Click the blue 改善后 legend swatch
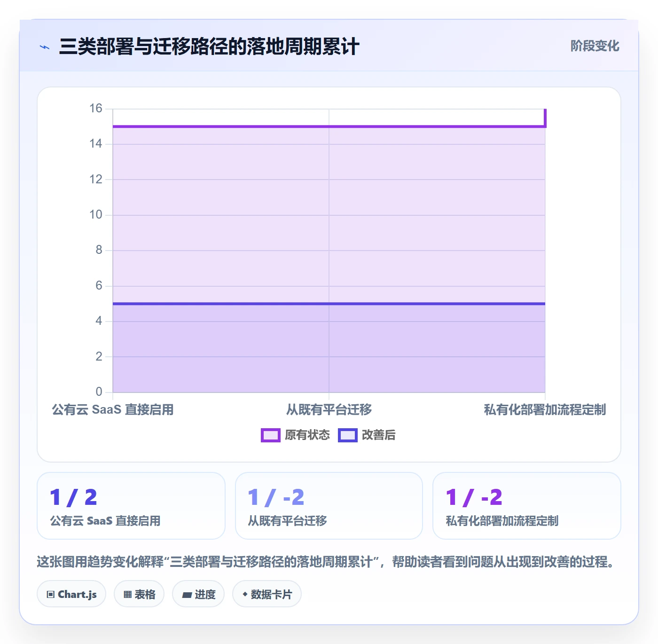This screenshot has height=644, width=658. (x=347, y=435)
